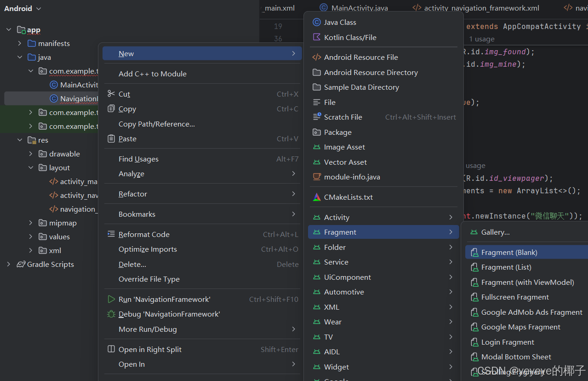Click the Sample Data Directory folder icon
Screen dimensions: 588x381
tap(316, 87)
